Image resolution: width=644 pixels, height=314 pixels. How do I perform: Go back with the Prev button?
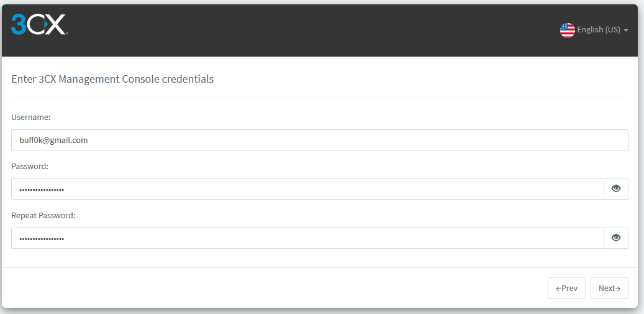pos(566,288)
